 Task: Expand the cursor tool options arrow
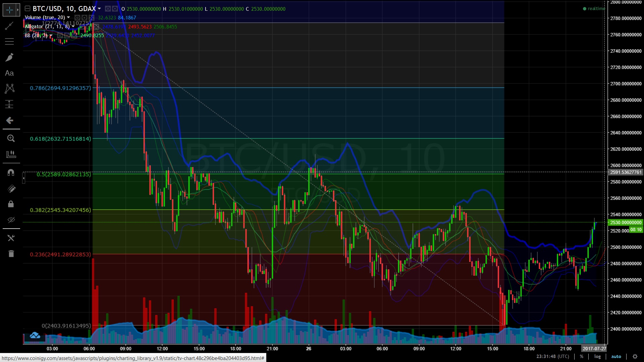tap(18, 10)
